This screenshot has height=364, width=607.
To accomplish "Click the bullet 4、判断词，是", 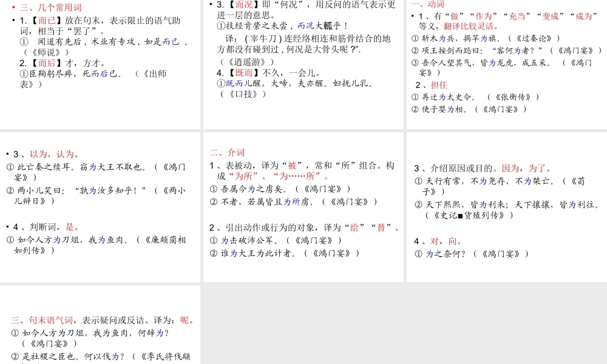I will tap(46, 227).
